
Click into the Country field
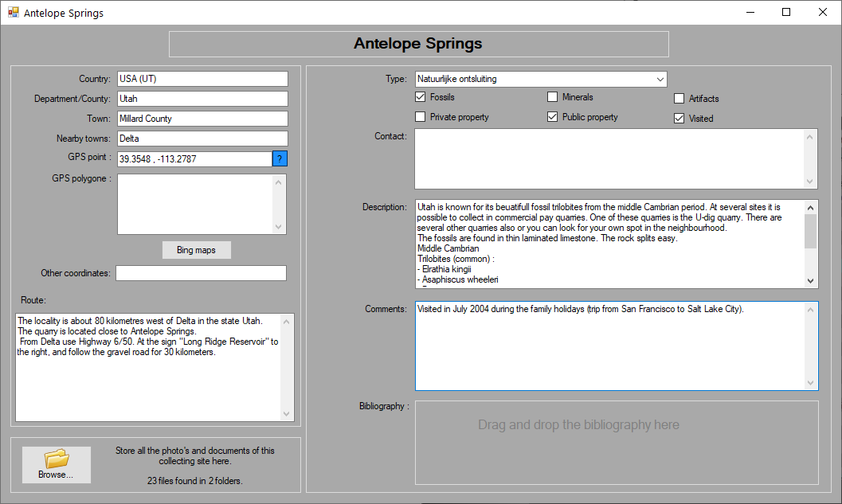coord(202,79)
